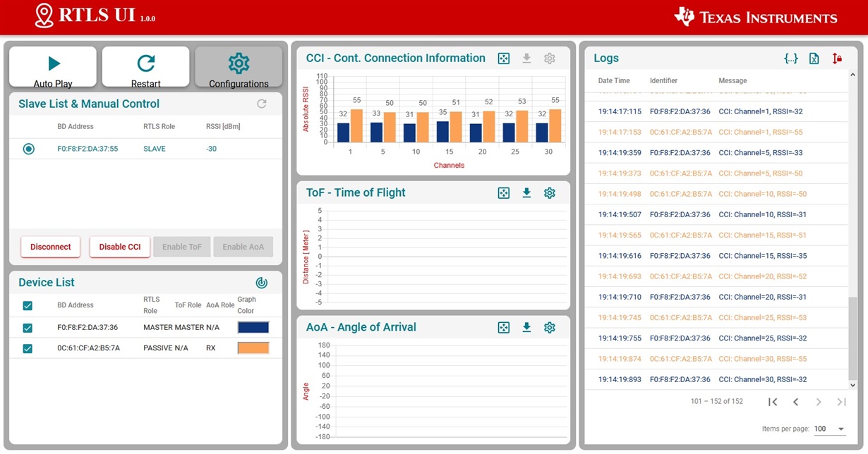Open CCI chart settings gear
Screen dimensions: 868x454
click(550, 59)
